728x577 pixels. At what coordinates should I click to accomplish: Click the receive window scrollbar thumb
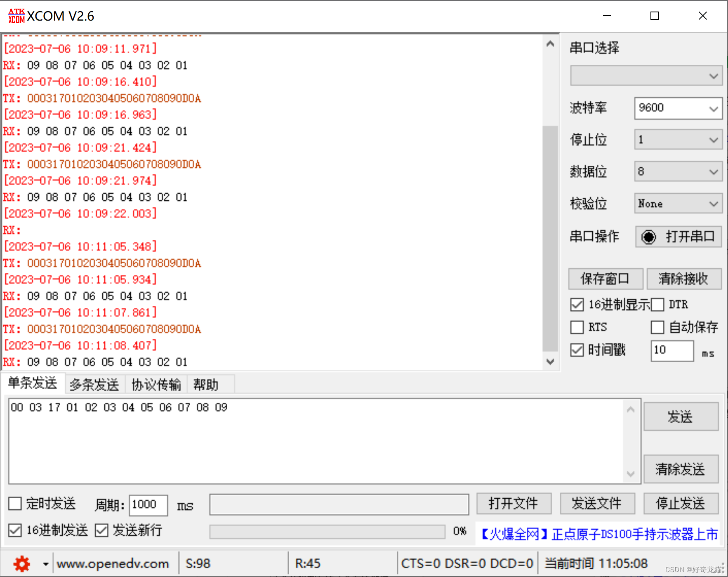550,238
